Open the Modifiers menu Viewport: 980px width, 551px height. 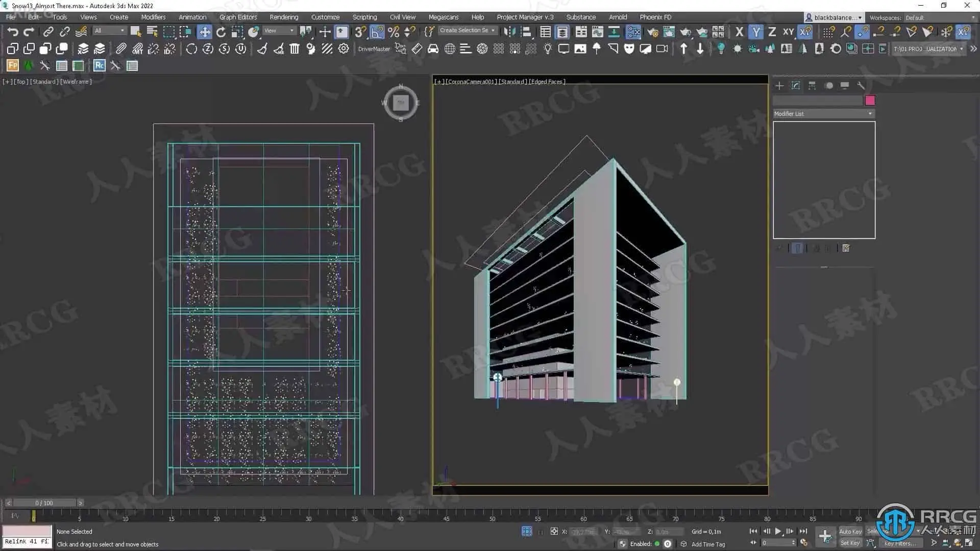[153, 17]
